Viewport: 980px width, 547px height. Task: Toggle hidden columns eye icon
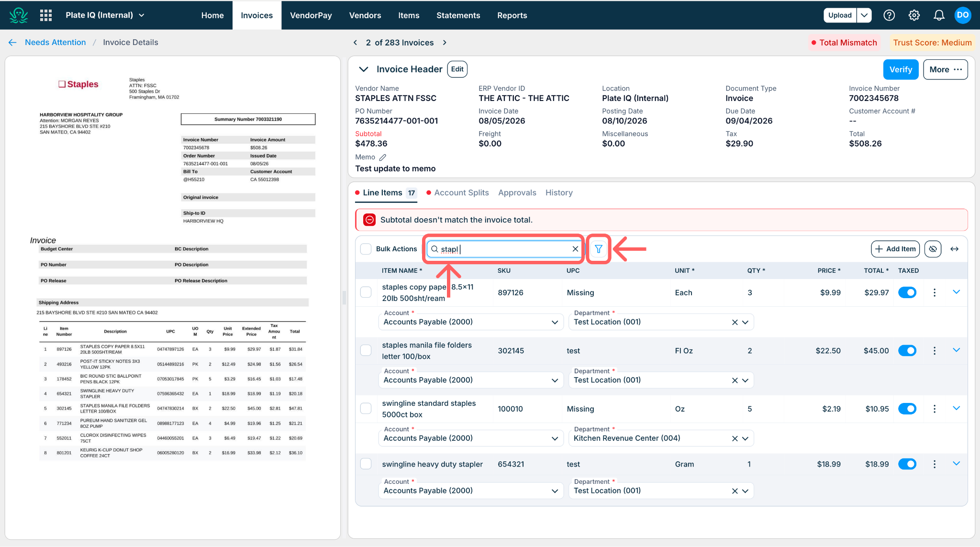(x=933, y=249)
